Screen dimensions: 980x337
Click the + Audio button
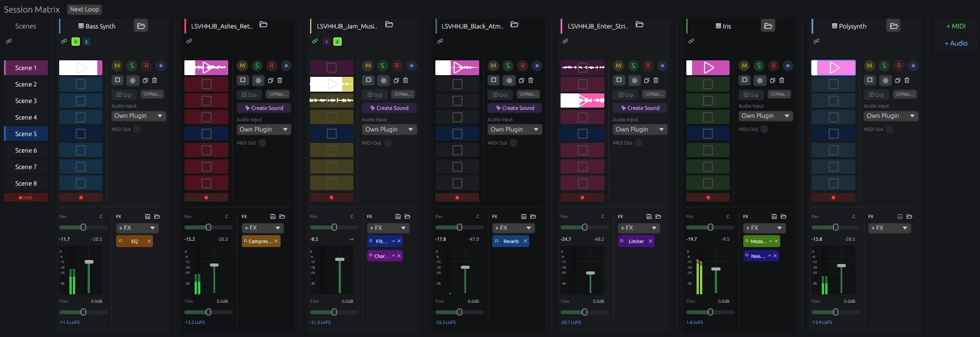[x=956, y=43]
